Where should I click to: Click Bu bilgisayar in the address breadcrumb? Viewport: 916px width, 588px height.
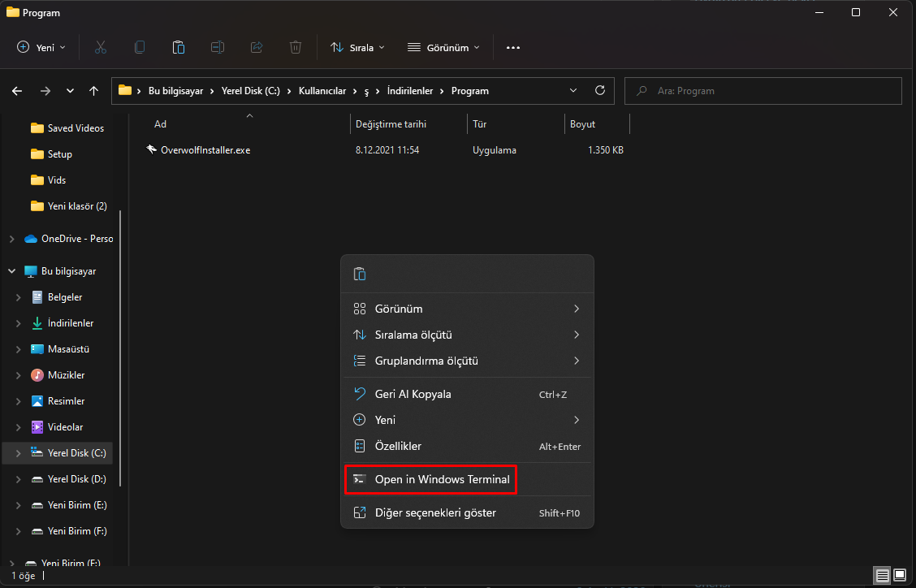[176, 91]
